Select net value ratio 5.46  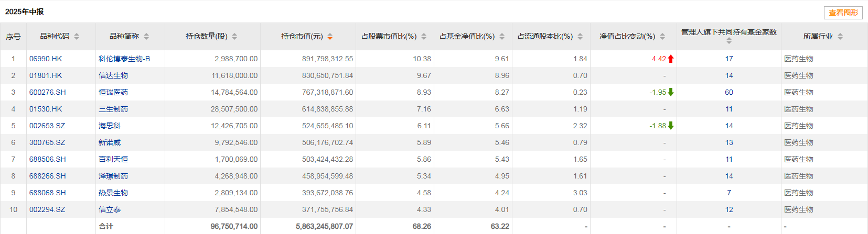coord(502,142)
